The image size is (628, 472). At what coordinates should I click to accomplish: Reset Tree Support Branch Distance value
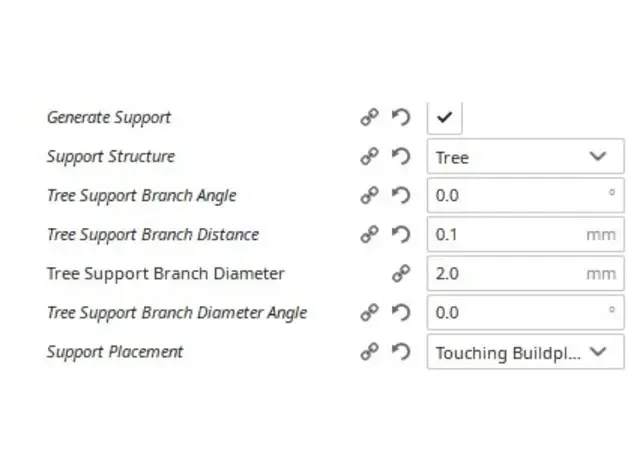click(401, 234)
